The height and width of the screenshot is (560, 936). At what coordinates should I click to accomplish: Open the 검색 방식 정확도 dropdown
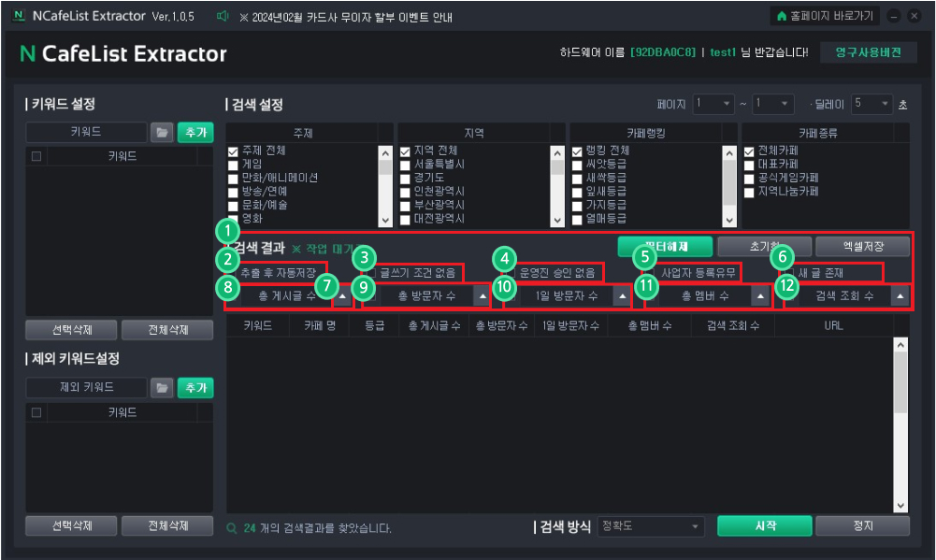[651, 526]
